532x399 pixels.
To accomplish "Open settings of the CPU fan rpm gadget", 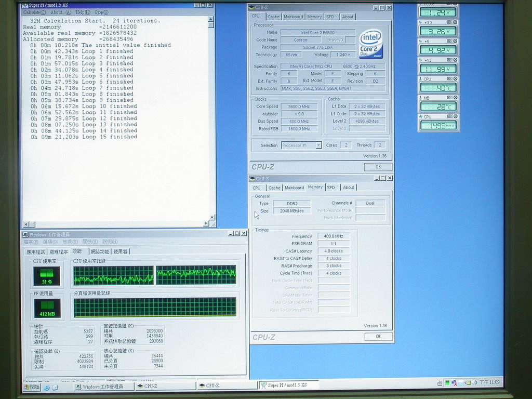I will pos(449,116).
